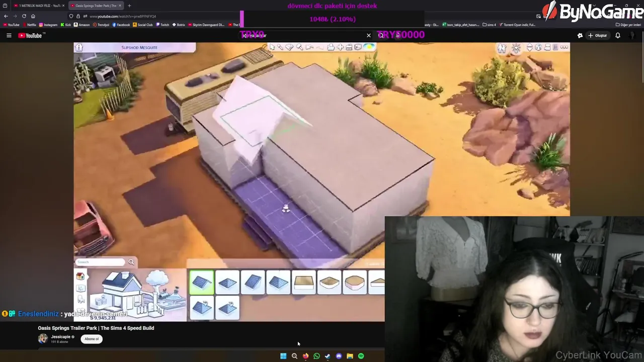Image resolution: width=644 pixels, height=362 pixels.
Task: Select the rounded-corner flat roof tile
Action: pos(330,283)
